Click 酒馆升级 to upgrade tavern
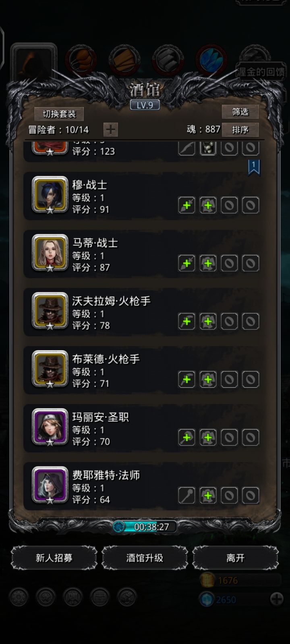Screen dimensions: 290x644 coord(145,558)
